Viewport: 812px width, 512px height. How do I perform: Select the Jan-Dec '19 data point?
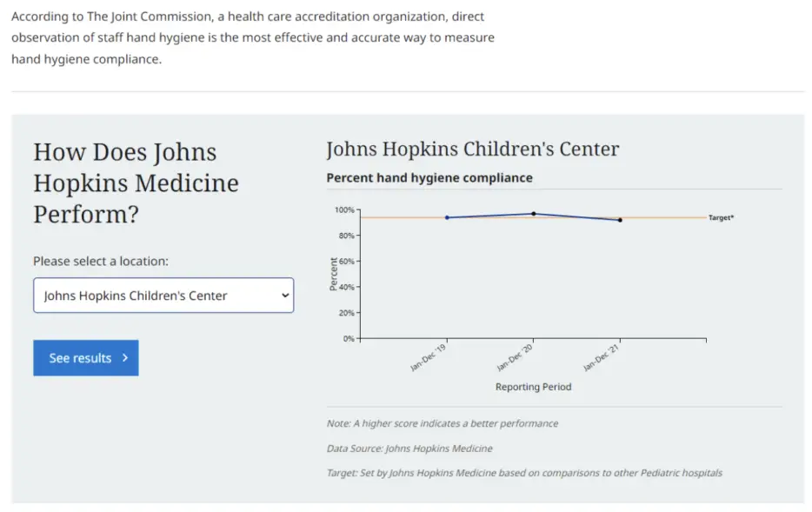[x=447, y=217]
